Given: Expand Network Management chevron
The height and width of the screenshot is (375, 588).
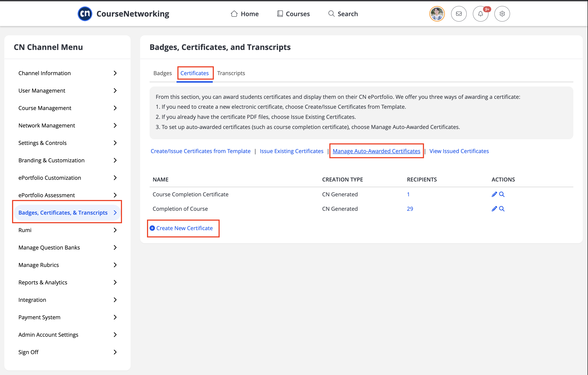Looking at the screenshot, I should pyautogui.click(x=115, y=125).
